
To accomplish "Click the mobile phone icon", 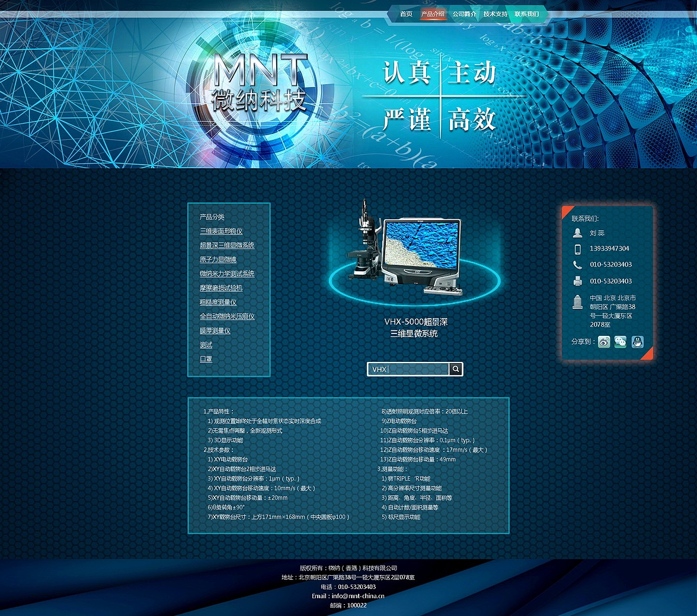I will coord(577,249).
